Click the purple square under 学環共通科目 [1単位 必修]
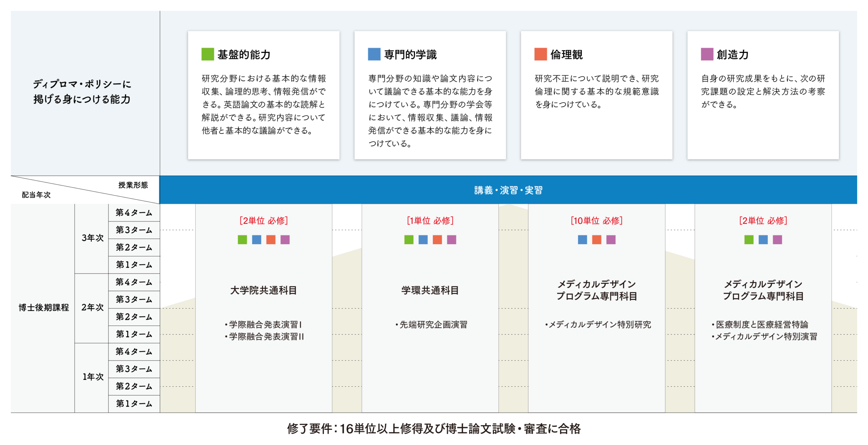The image size is (868, 445). coord(451,239)
